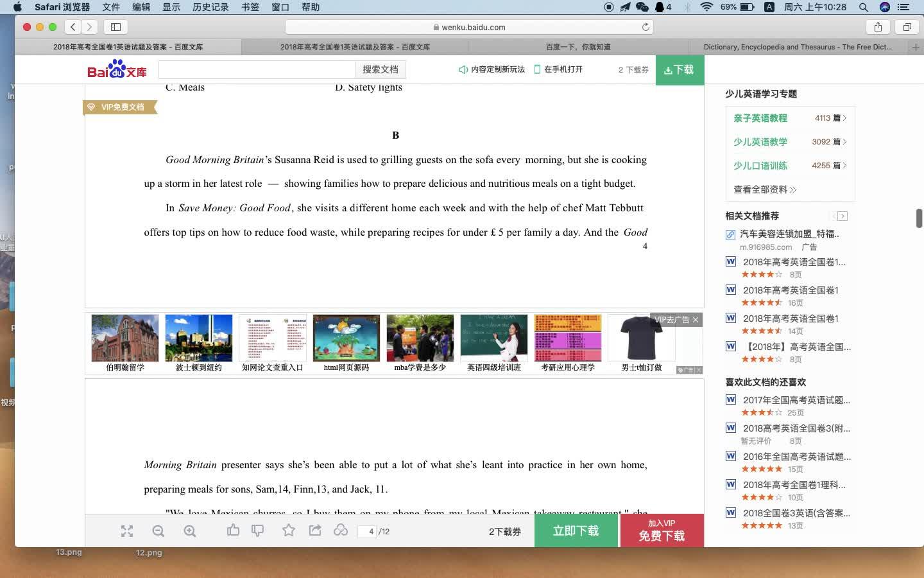924x578 pixels.
Task: Click the Baidu Wenku search input field
Action: pos(257,69)
